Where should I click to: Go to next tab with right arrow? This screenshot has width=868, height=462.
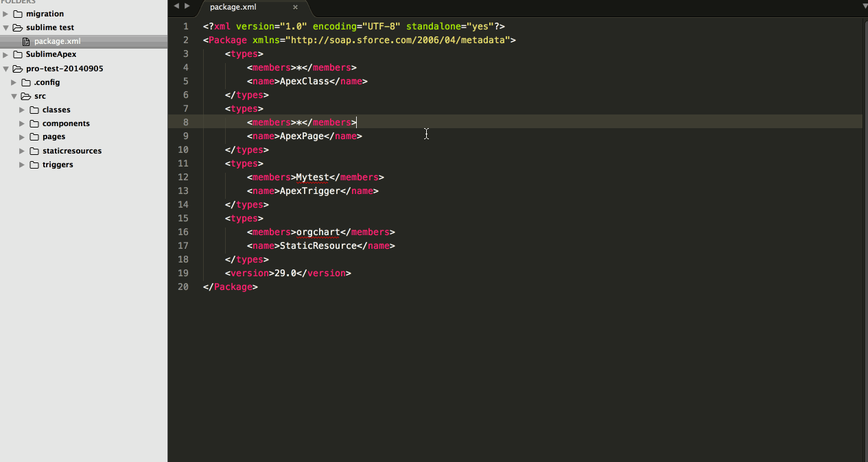coord(187,6)
